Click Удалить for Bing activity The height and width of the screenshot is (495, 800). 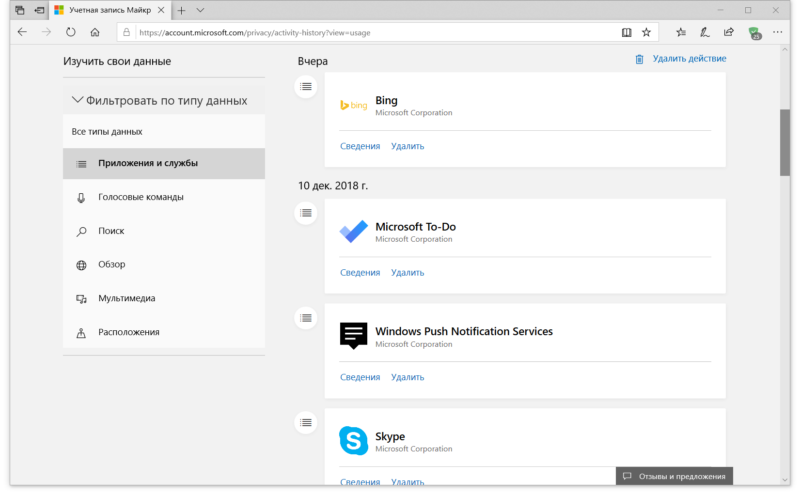[x=408, y=146]
